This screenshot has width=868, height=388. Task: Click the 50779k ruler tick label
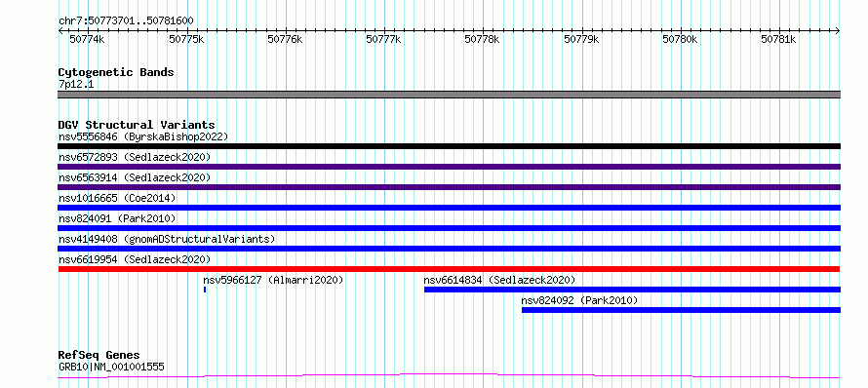581,39
